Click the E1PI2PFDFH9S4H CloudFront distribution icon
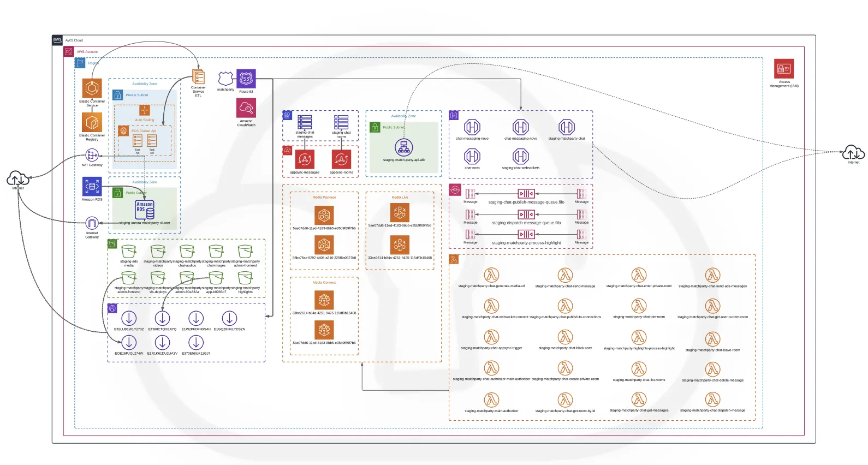868x465 pixels. click(x=196, y=318)
